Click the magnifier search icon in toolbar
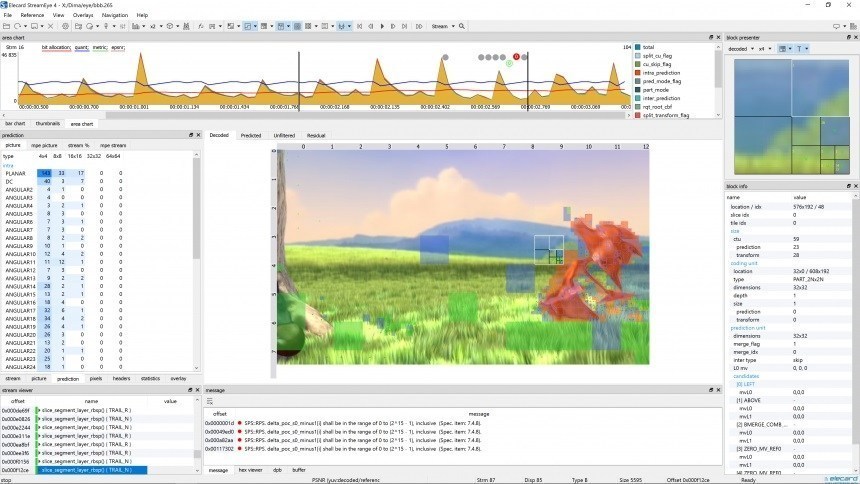Image resolution: width=860 pixels, height=484 pixels. click(x=462, y=26)
